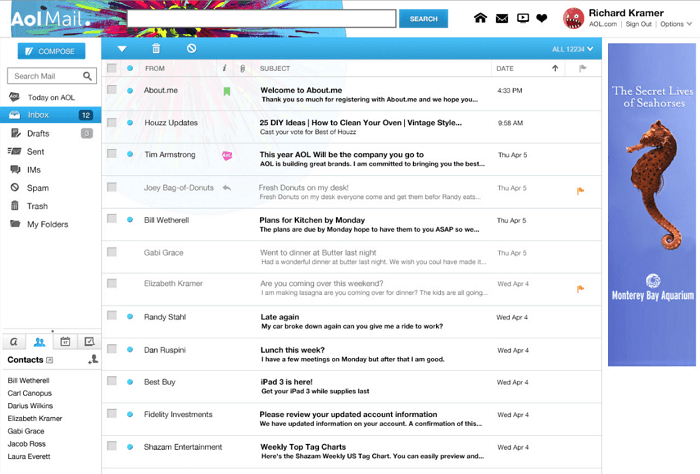
Task: Open the video icon in the top bar
Action: pyautogui.click(x=522, y=18)
